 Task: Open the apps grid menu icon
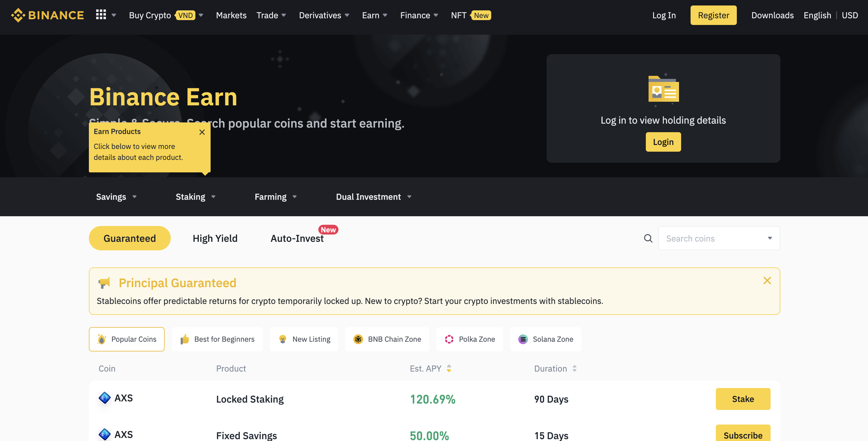point(101,15)
